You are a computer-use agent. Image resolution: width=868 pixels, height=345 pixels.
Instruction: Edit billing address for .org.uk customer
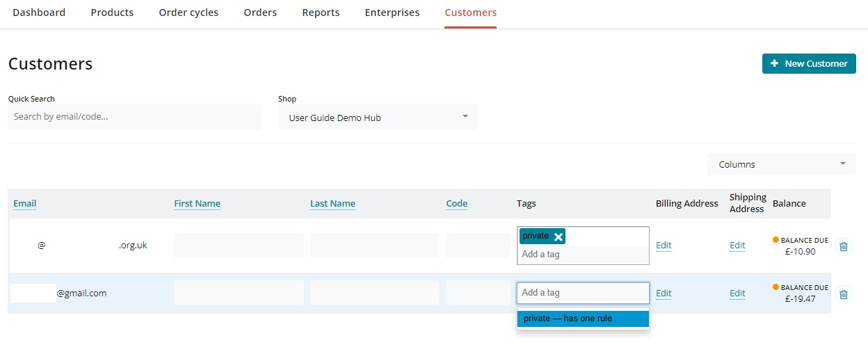click(664, 246)
